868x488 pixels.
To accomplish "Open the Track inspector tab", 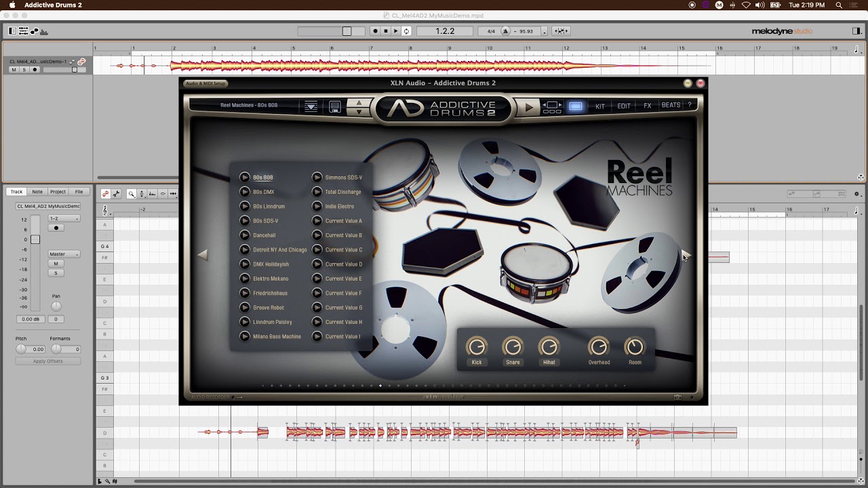I will click(x=16, y=192).
